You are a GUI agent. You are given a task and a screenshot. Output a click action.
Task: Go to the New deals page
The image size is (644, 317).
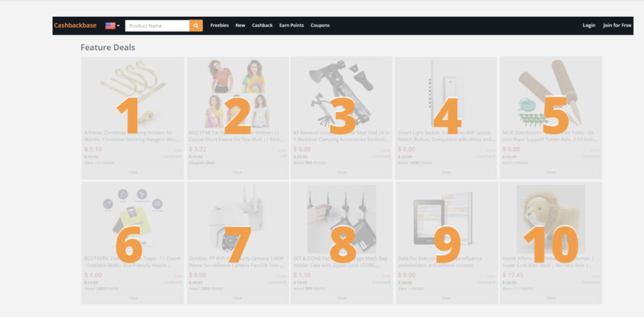coord(240,26)
